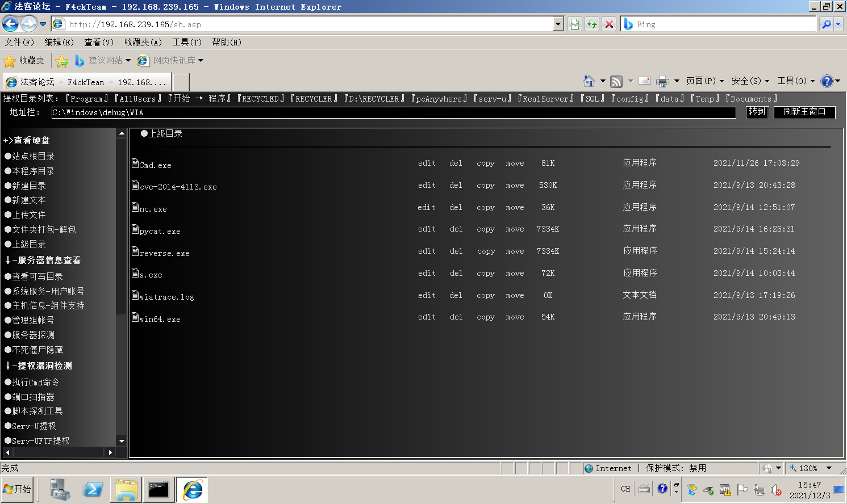Screen dimensions: 847x504
Task: Click the red Stop loading icon
Action: [609, 24]
